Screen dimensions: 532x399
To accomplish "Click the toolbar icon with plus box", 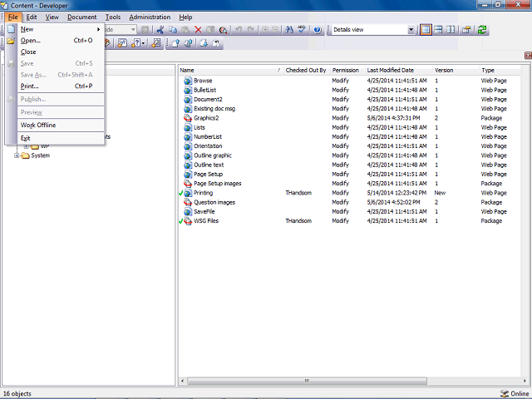I will tap(265, 30).
